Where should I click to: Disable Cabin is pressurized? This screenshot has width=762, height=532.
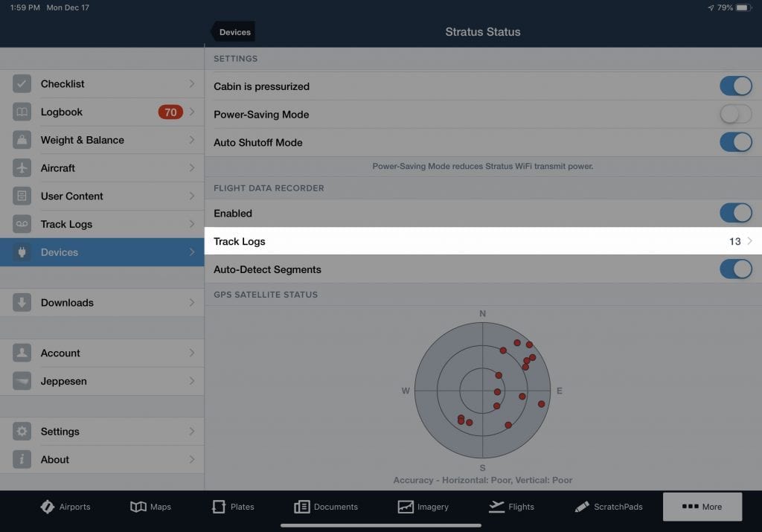pos(735,86)
